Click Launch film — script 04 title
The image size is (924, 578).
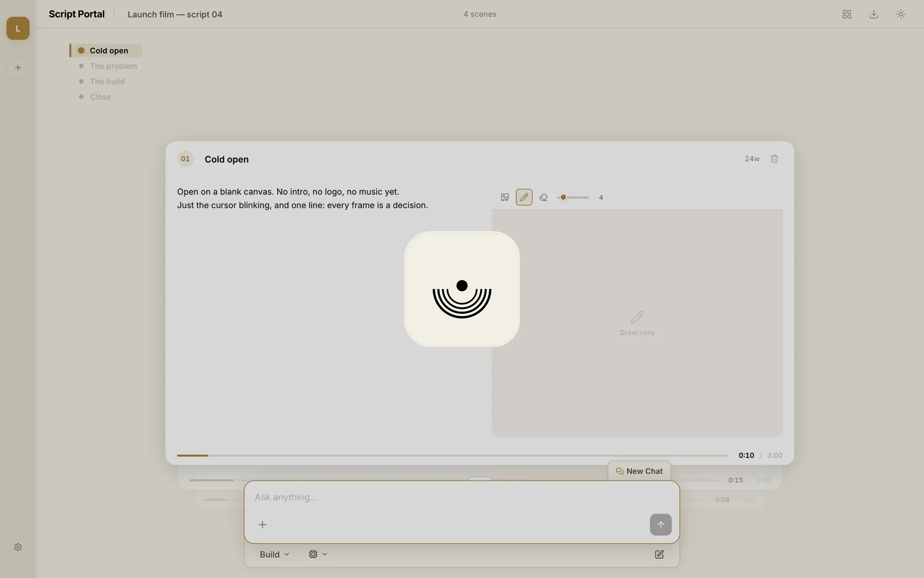coord(175,14)
